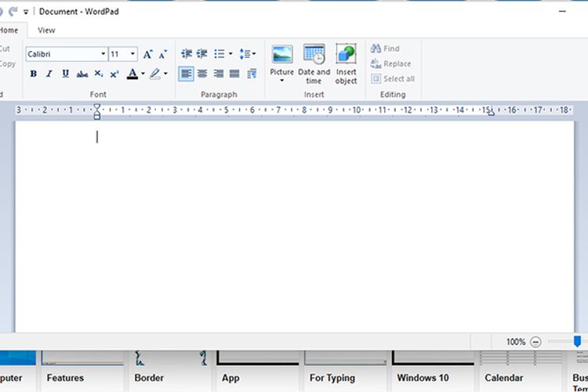This screenshot has height=392, width=588.
Task: Open the paragraph settings dialog icon
Action: 252,74
